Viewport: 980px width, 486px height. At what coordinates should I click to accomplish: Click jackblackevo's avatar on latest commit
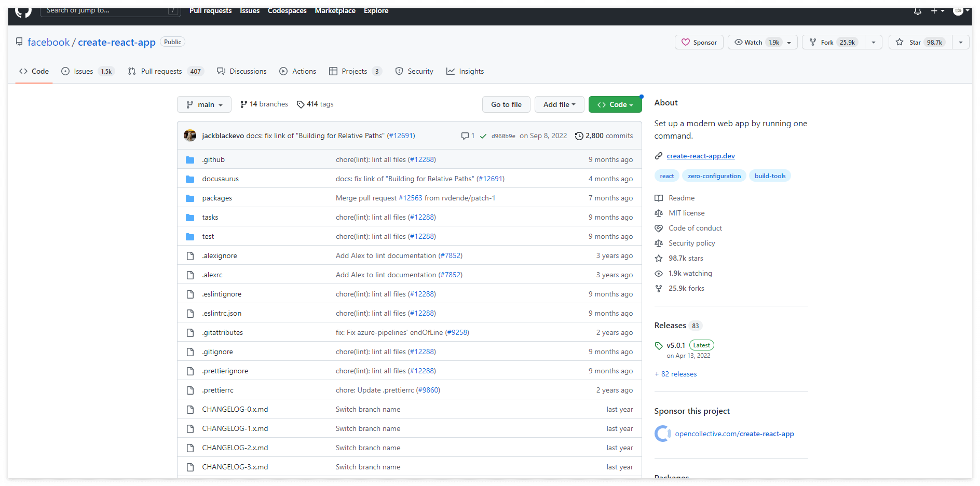pos(190,136)
